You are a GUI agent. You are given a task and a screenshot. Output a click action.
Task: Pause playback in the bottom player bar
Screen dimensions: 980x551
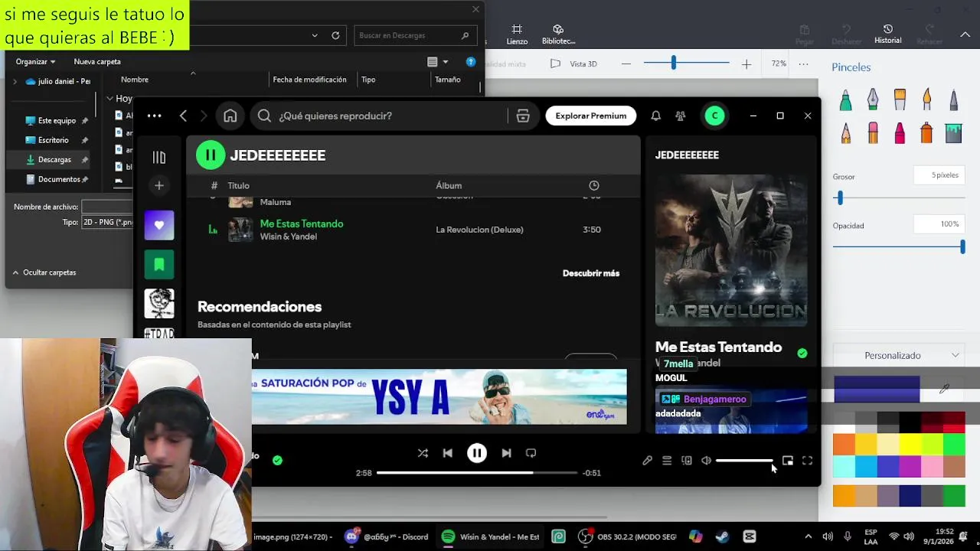pyautogui.click(x=476, y=453)
